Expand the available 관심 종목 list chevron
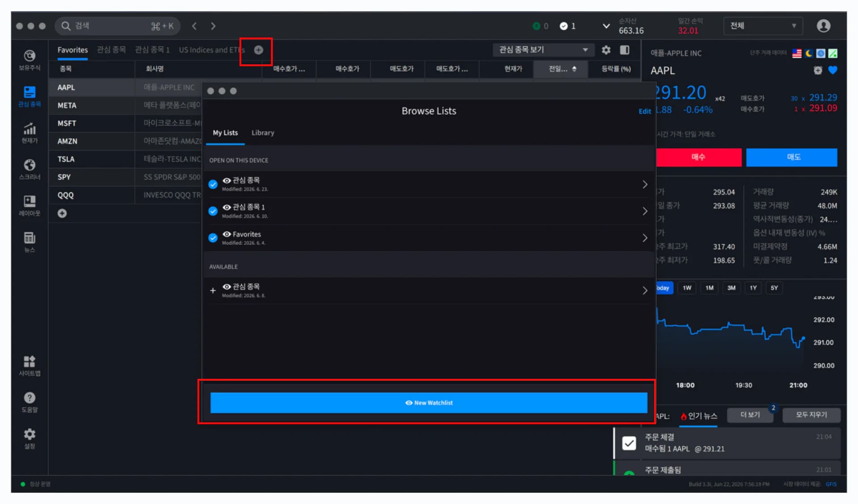Viewport: 858px width, 504px height. point(644,290)
